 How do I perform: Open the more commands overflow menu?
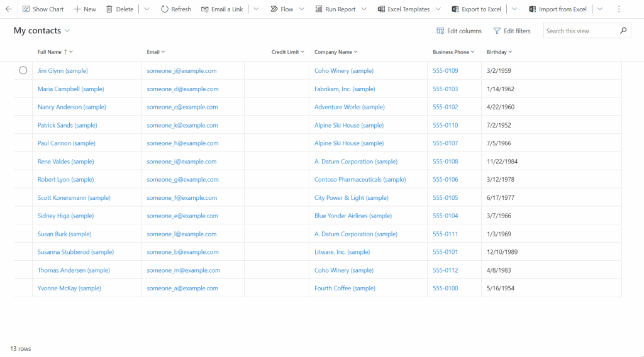coord(619,9)
